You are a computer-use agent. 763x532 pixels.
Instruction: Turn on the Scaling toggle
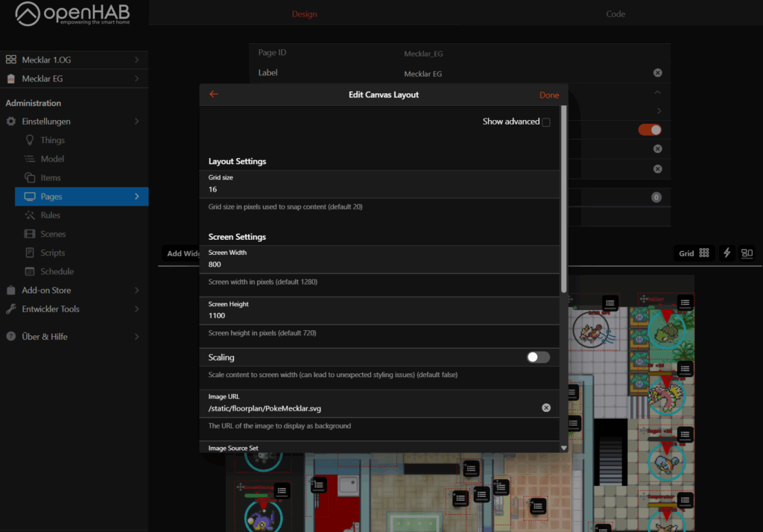[538, 357]
